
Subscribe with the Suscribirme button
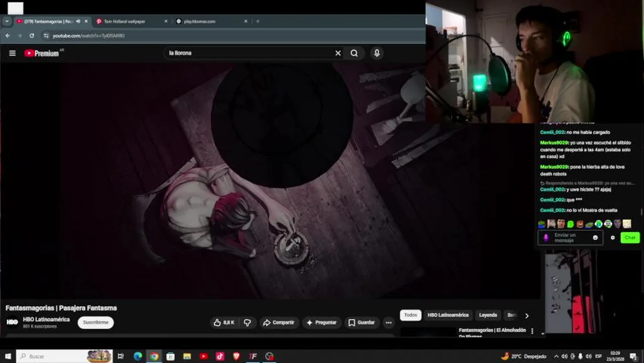(x=96, y=323)
